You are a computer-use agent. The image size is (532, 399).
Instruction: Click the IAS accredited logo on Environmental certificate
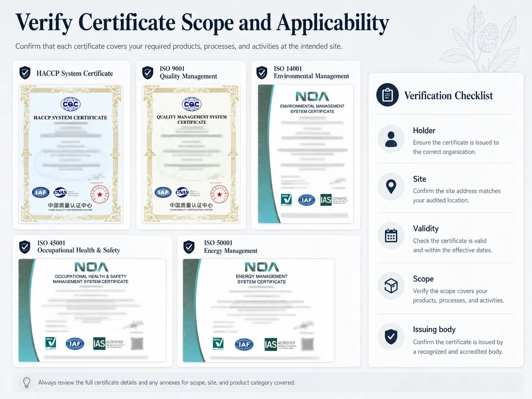tap(334, 200)
